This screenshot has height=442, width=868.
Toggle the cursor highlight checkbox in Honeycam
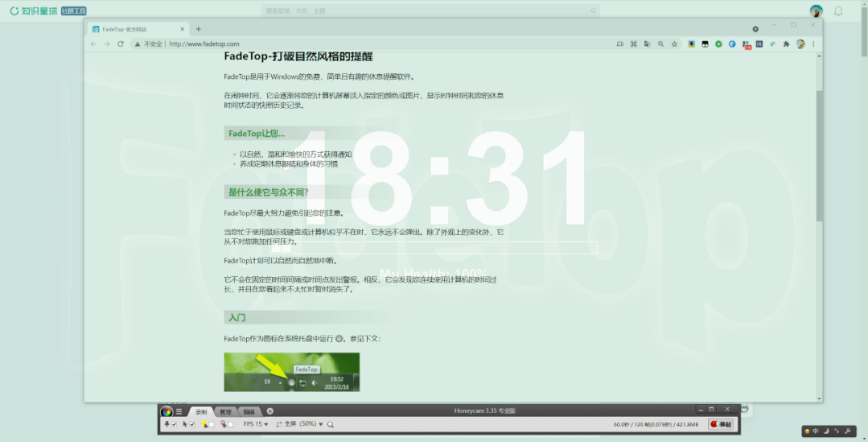pyautogui.click(x=211, y=424)
